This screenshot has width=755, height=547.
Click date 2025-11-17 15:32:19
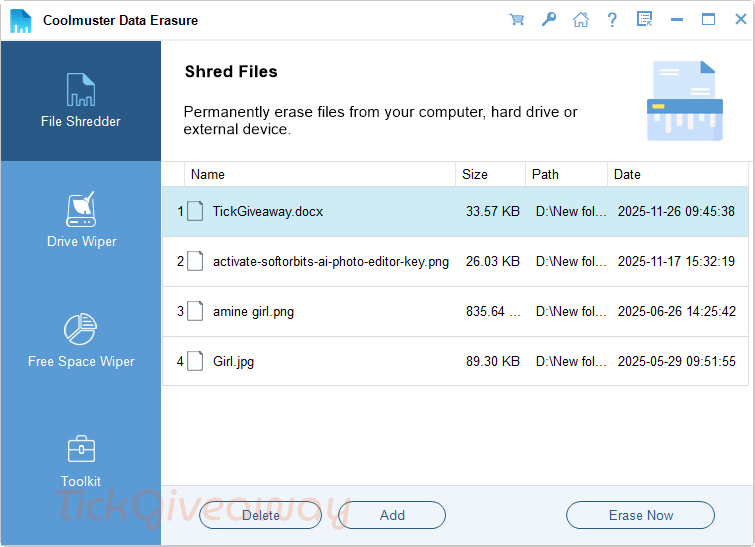tap(676, 261)
